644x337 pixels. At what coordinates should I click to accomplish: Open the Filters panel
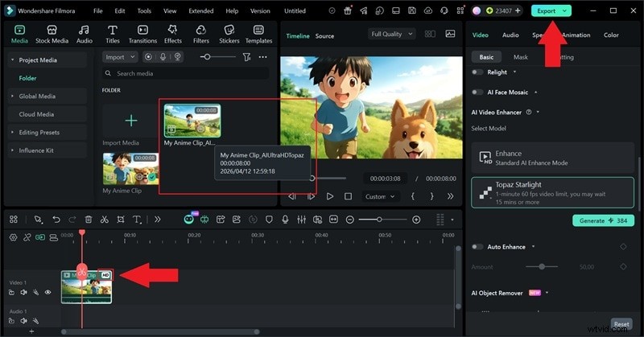pos(200,34)
